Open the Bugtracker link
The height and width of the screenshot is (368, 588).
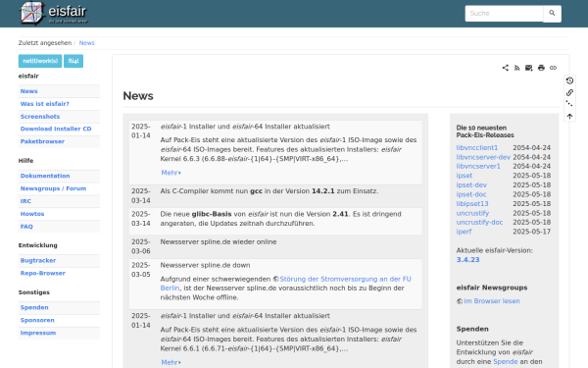tap(38, 261)
